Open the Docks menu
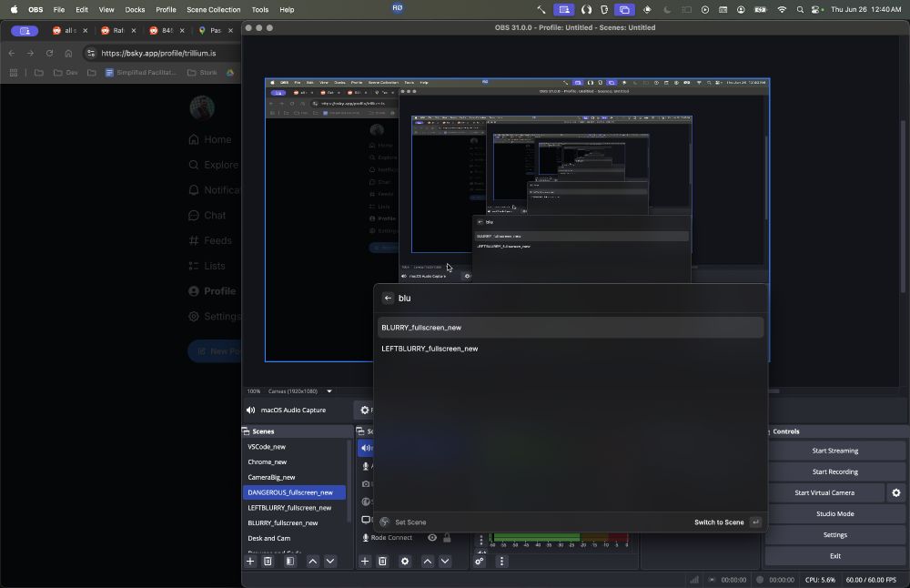This screenshot has height=588, width=910. pos(135,9)
